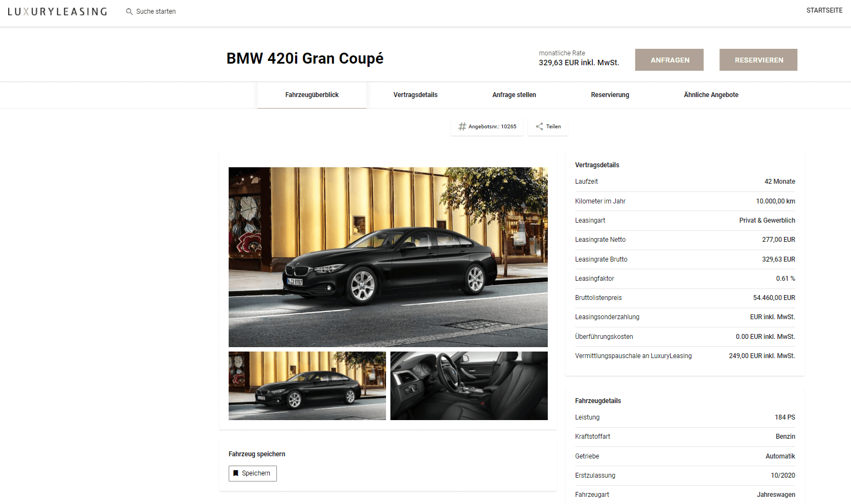851x504 pixels.
Task: Click the 'Privat & Gewerblich' value
Action: [x=767, y=220]
